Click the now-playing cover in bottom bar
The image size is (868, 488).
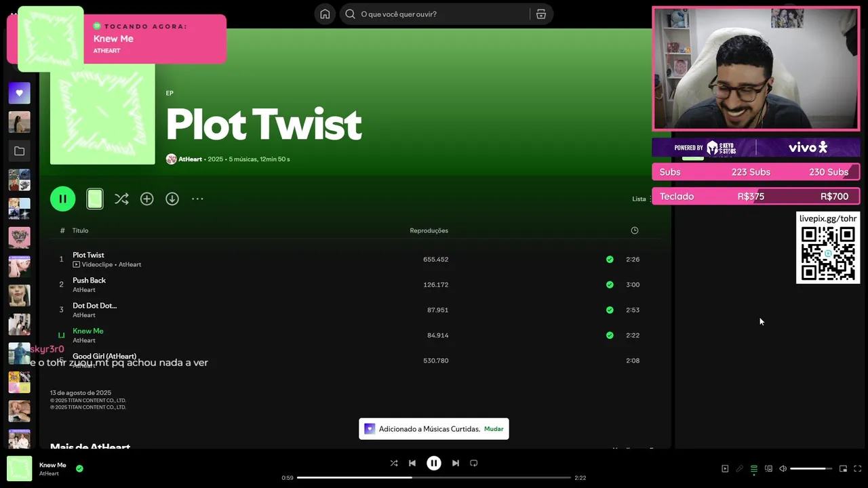20,469
